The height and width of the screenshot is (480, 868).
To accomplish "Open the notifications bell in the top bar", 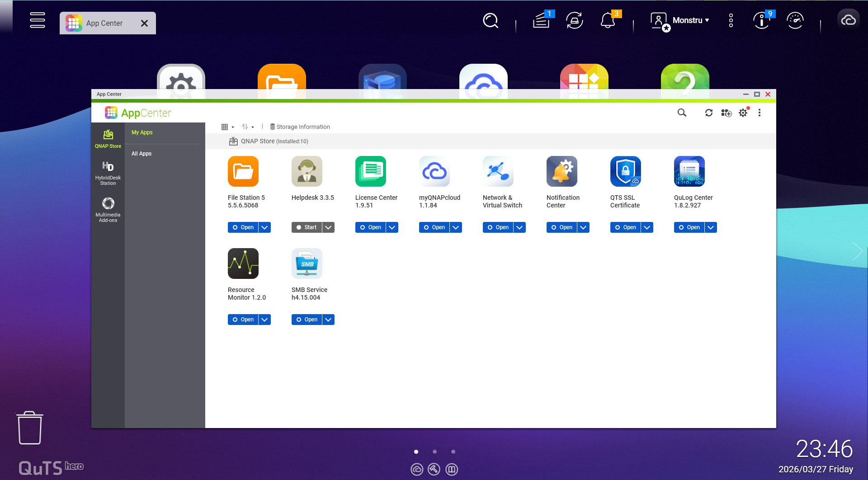I will tap(608, 21).
